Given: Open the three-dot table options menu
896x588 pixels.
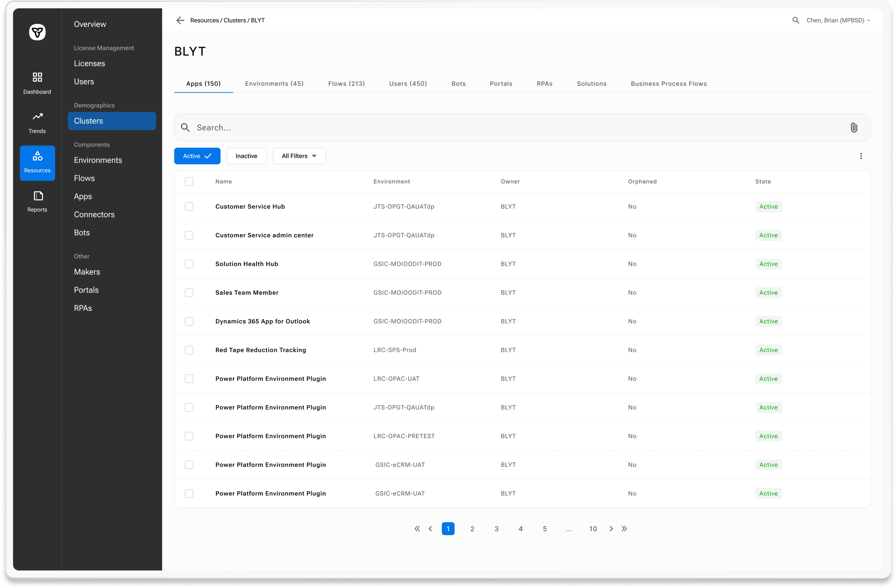Looking at the screenshot, I should point(860,156).
